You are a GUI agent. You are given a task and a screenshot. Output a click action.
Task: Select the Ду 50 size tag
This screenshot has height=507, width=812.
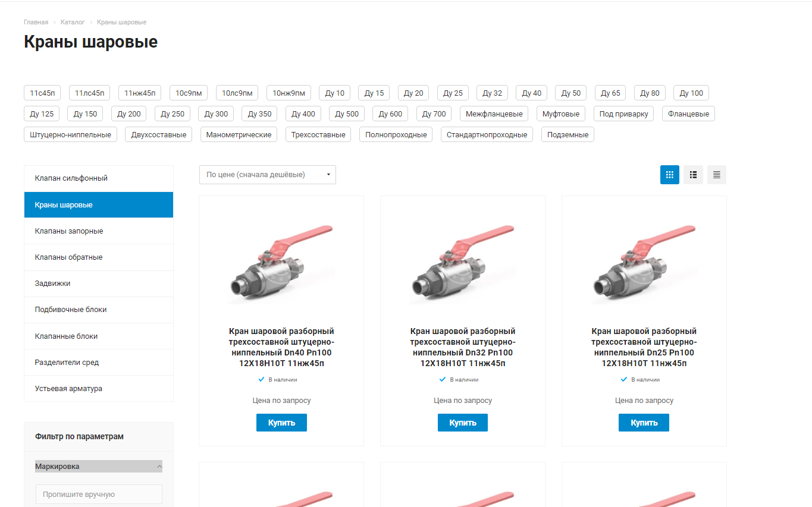click(x=571, y=93)
